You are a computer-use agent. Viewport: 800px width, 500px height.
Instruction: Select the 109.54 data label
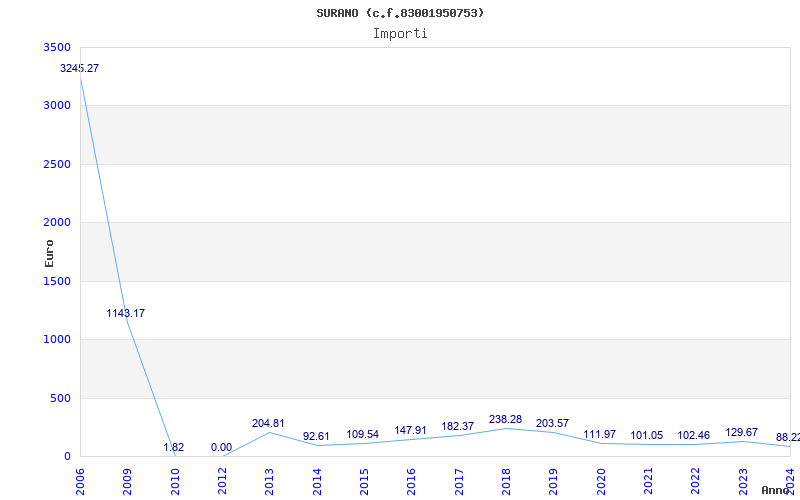(x=363, y=435)
